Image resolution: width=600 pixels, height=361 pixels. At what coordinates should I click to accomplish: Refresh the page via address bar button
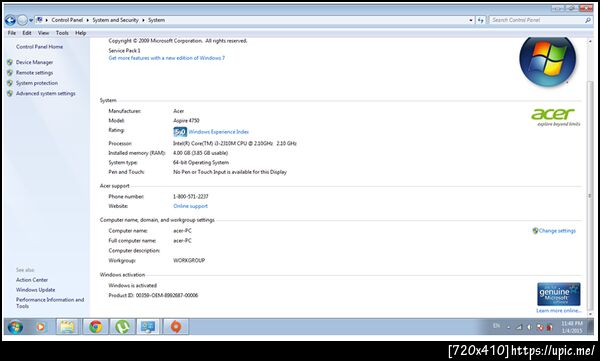pyautogui.click(x=481, y=20)
